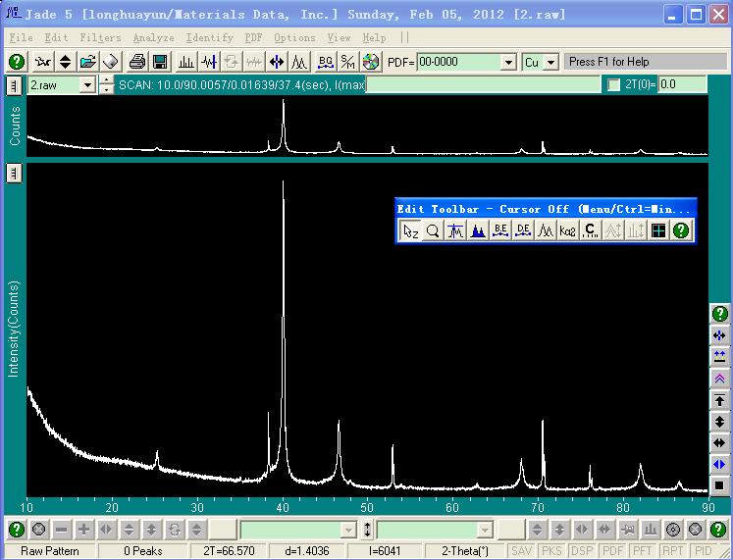Click the 2-Theta(°) status bar field
Screen dimensions: 733x560
465,551
